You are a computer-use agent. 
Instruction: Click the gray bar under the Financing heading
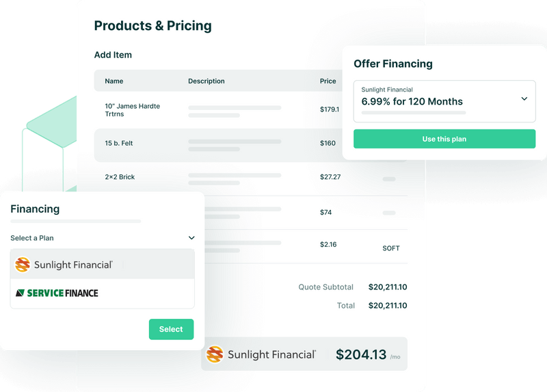point(76,221)
